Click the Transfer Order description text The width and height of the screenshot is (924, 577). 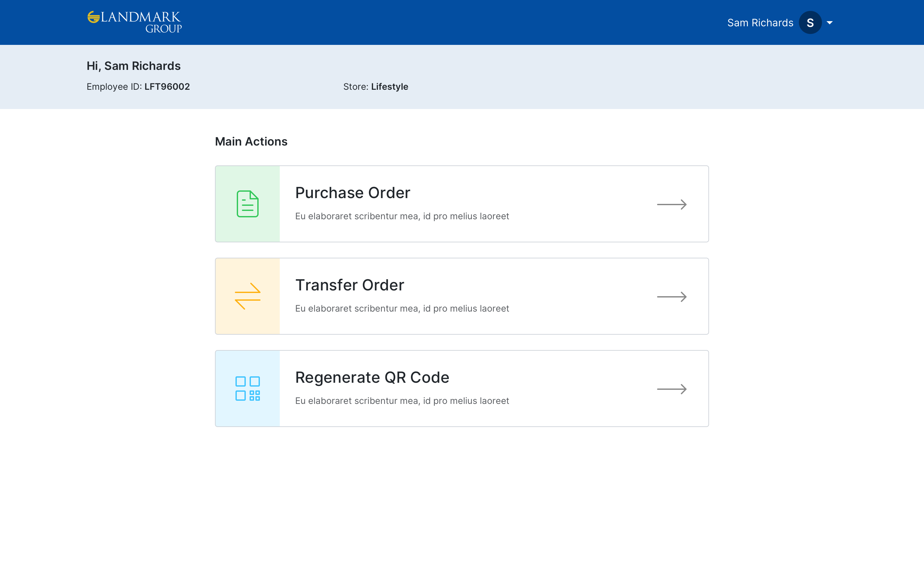click(402, 309)
